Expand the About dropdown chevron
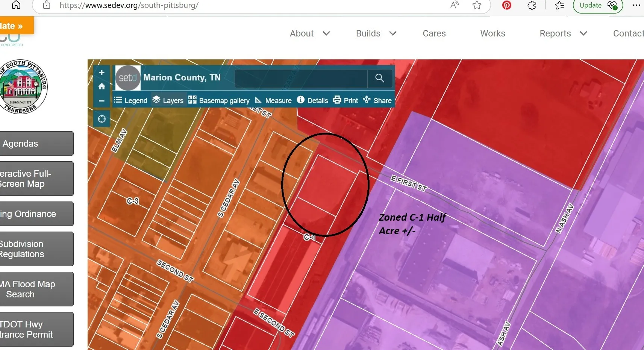 tap(326, 33)
